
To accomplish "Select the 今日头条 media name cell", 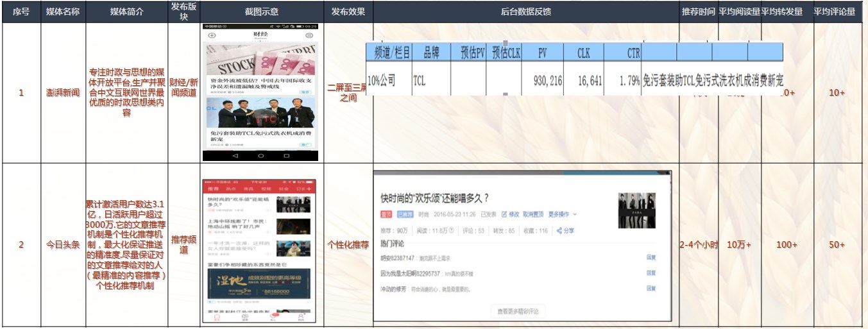I will (x=64, y=245).
